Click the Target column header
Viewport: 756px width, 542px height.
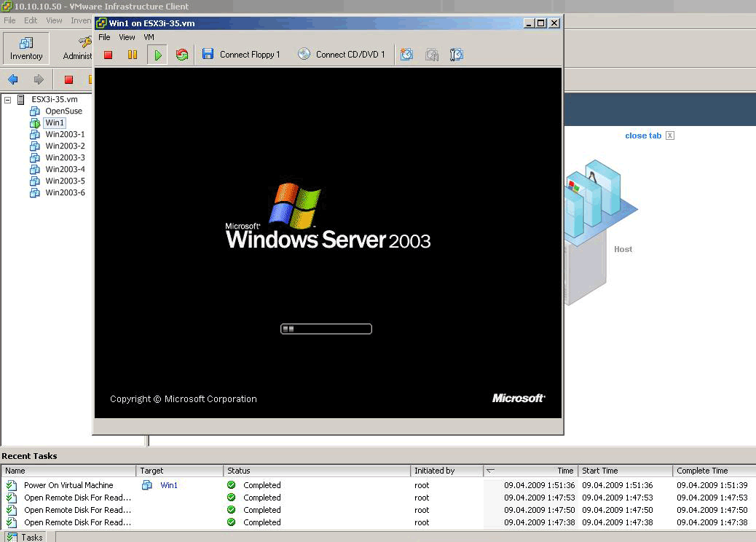pyautogui.click(x=180, y=471)
